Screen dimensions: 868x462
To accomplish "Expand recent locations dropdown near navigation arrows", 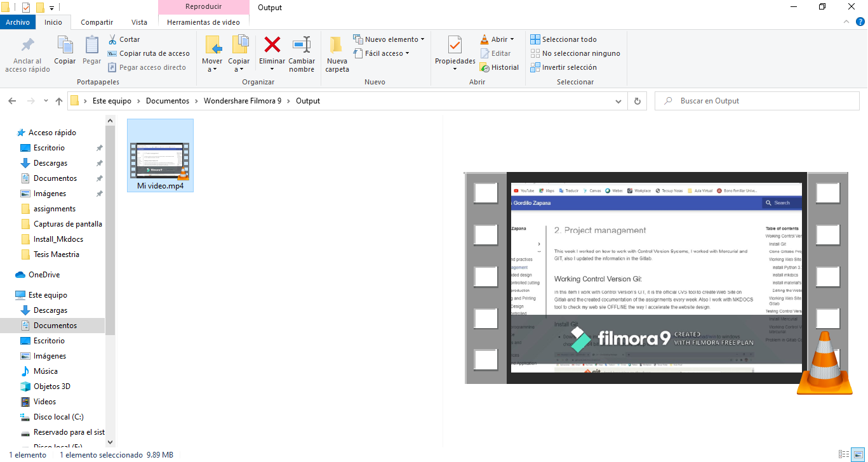I will point(46,101).
